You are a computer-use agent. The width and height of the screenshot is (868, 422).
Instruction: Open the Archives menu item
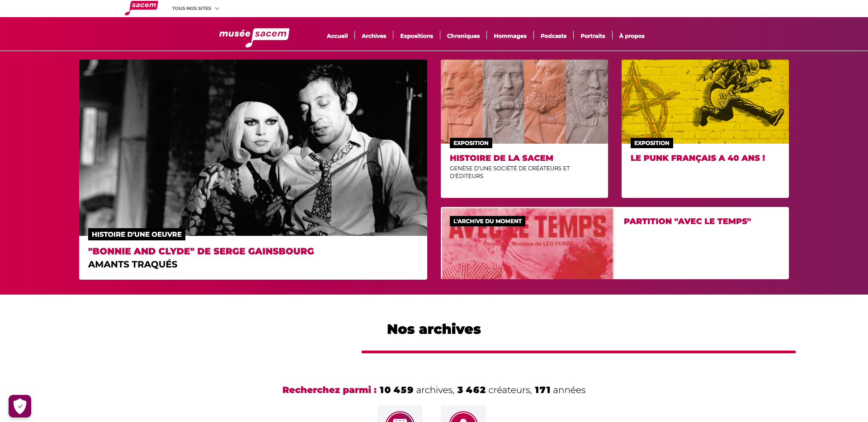374,36
